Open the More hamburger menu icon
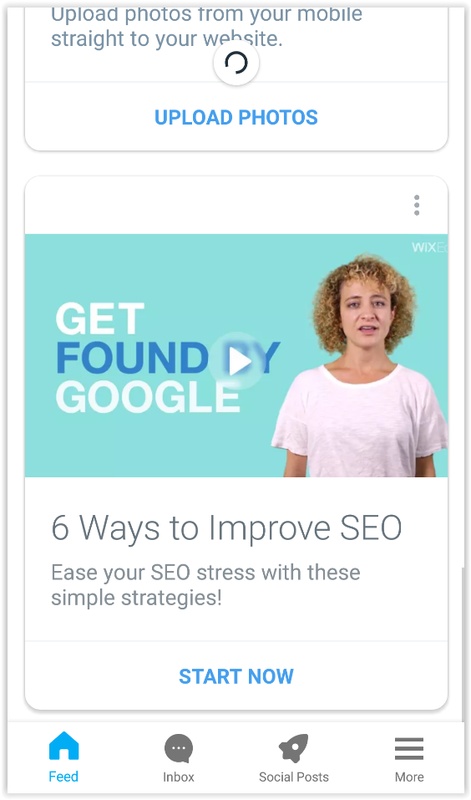The image size is (471, 800). tap(409, 748)
